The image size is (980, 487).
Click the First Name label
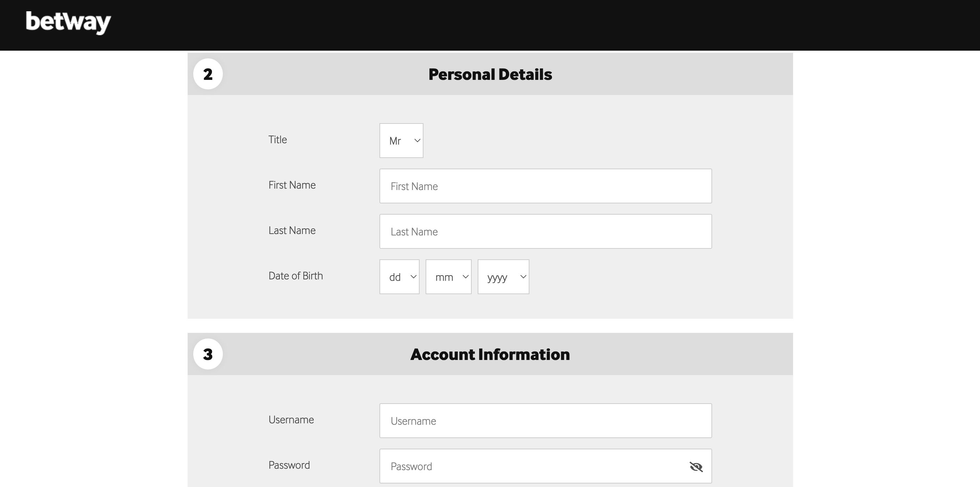click(x=292, y=185)
